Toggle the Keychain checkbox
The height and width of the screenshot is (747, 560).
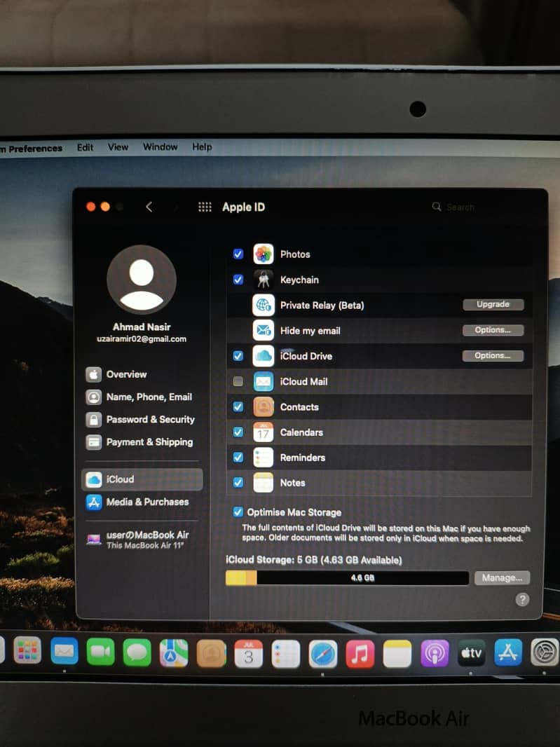click(x=238, y=280)
